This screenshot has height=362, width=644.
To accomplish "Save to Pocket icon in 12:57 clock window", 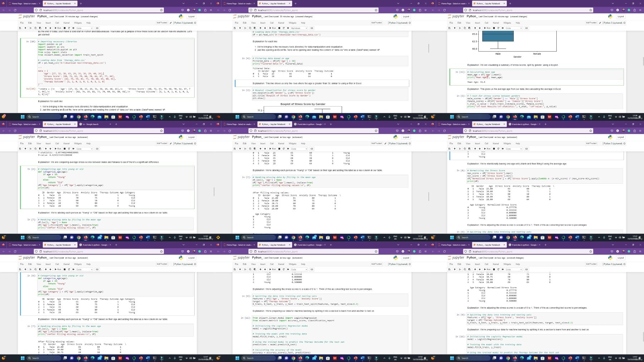I will click(x=612, y=251).
